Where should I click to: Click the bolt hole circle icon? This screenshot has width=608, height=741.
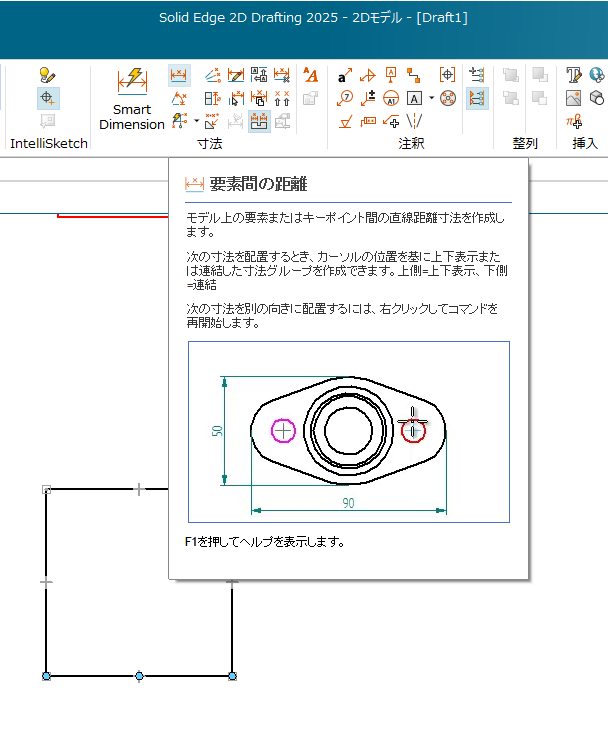coord(448,98)
